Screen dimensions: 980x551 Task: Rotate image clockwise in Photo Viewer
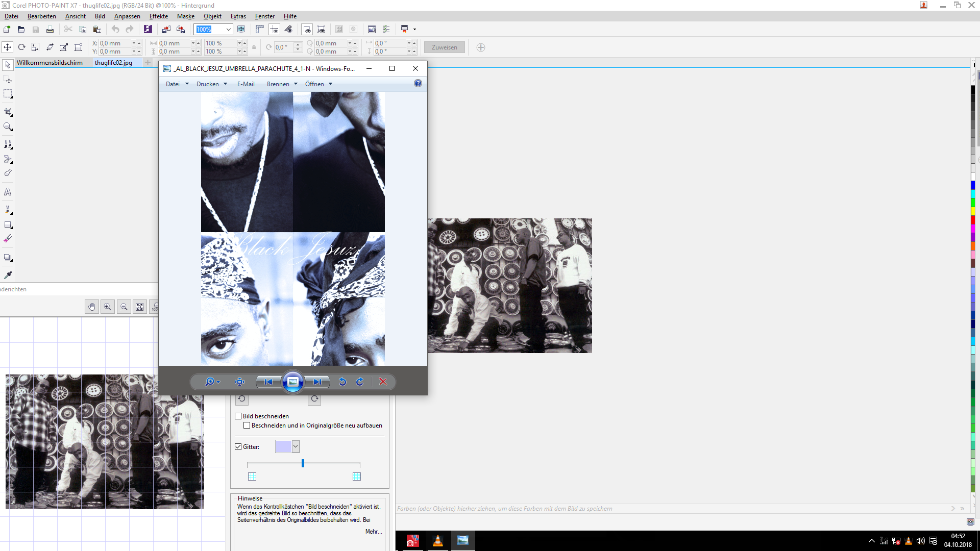click(x=360, y=382)
